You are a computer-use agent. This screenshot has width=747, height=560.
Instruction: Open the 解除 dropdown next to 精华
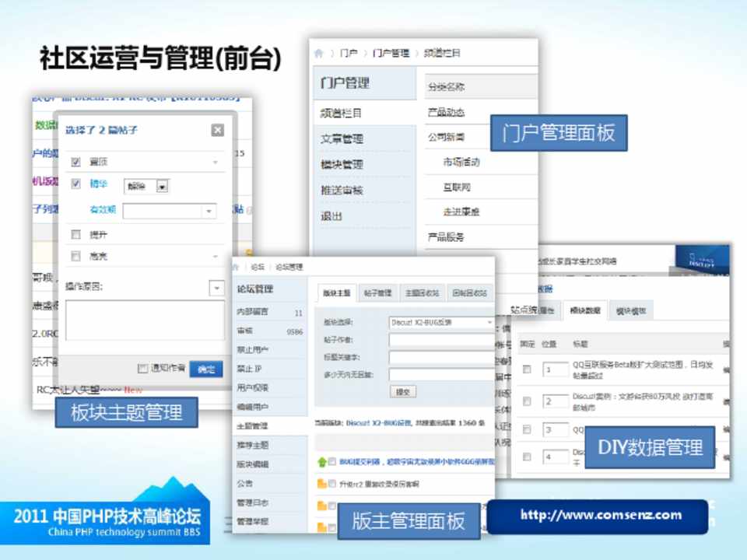162,187
